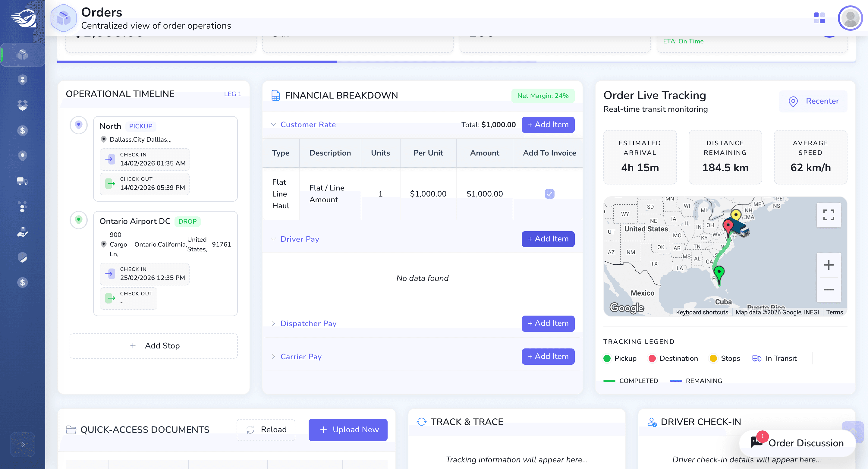Select the location pin sidebar icon
This screenshot has height=469, width=868.
[22, 156]
